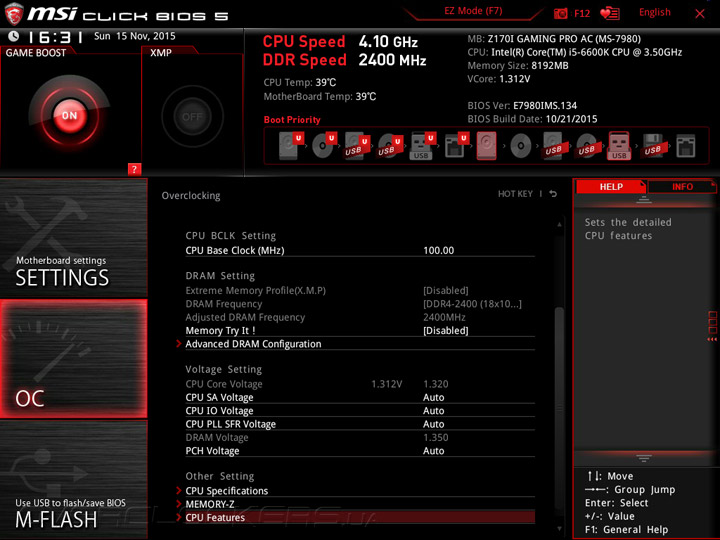Select the UEFI optical disc boot device icon
Image resolution: width=720 pixels, height=540 pixels.
tap(324, 146)
